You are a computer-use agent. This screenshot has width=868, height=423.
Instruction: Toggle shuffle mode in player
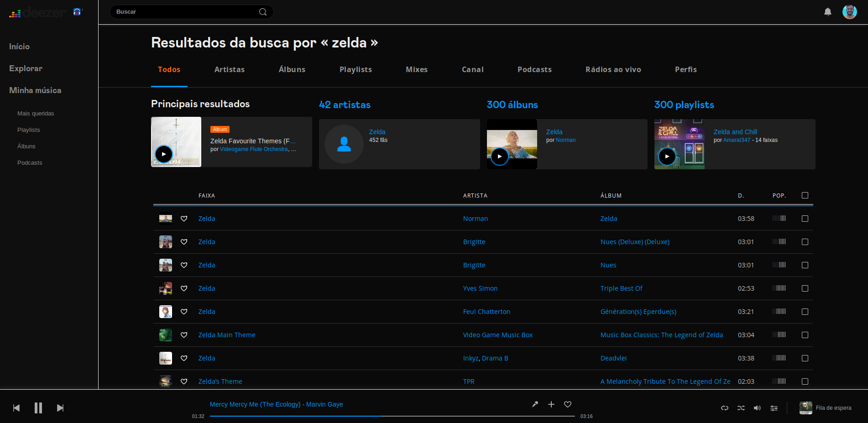tap(741, 408)
